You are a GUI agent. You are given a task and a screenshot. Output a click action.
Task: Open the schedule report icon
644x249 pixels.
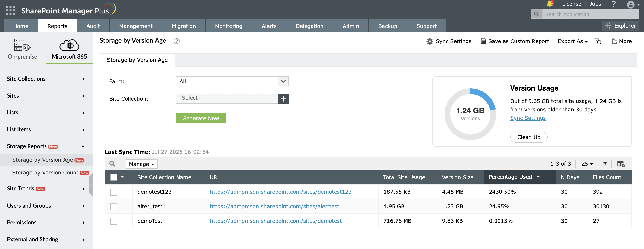[x=598, y=42]
